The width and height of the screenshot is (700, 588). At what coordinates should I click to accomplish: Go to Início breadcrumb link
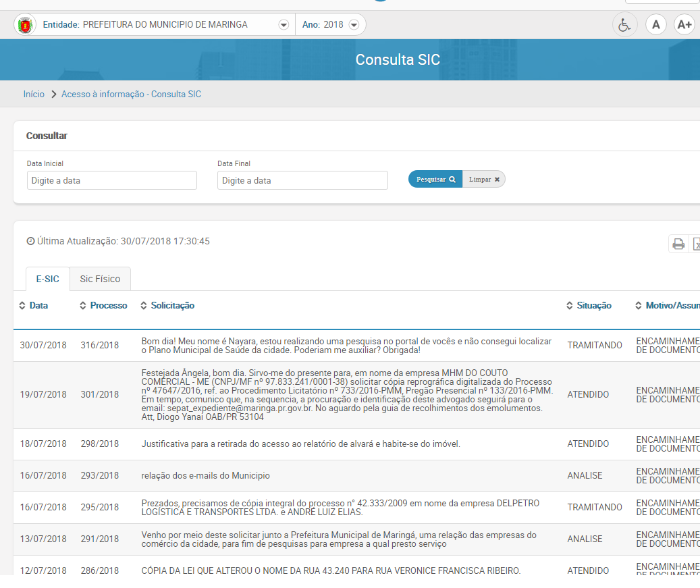[x=34, y=95]
